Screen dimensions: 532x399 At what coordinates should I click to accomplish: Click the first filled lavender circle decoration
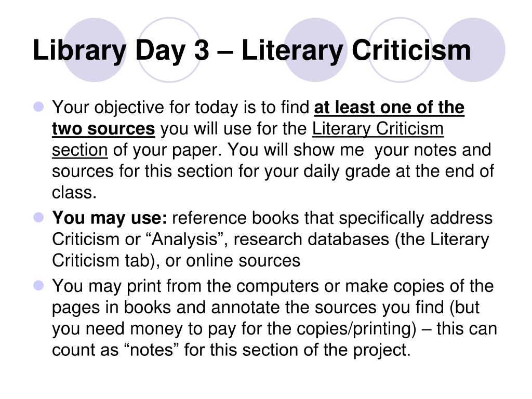tap(95, 50)
